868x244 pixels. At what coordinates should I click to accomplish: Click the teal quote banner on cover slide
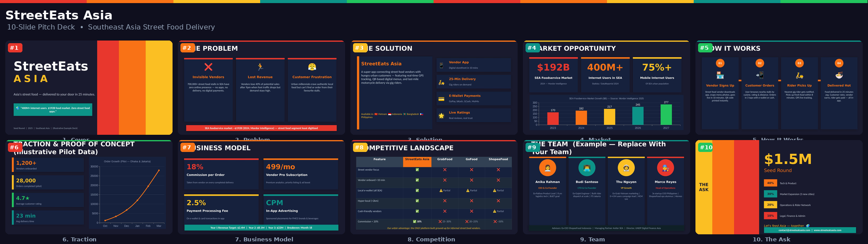(53, 109)
